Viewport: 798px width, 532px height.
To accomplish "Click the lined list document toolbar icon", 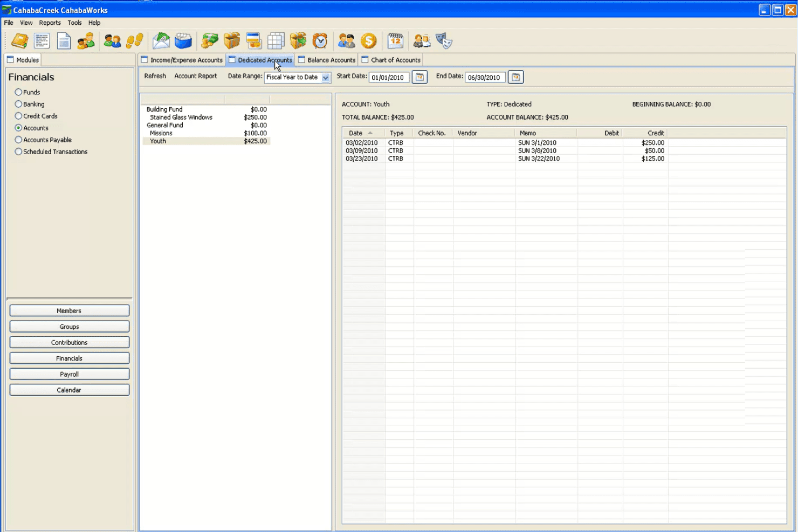I will point(42,41).
